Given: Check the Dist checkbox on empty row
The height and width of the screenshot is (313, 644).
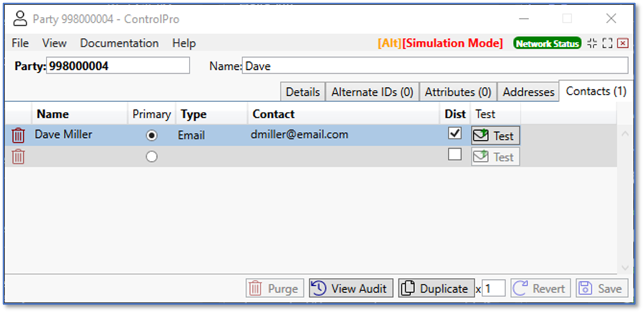Looking at the screenshot, I should pyautogui.click(x=455, y=155).
